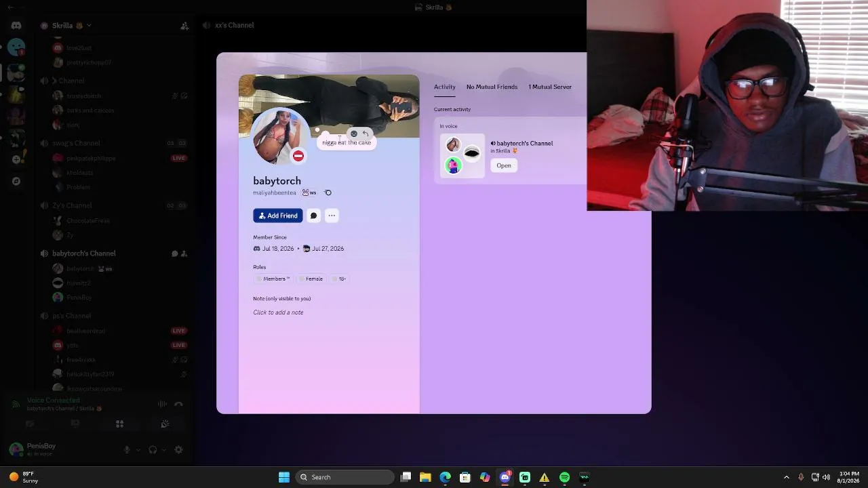Open the invite people icon beside Skrilla
Viewport: 868px width, 488px height.
click(x=184, y=26)
